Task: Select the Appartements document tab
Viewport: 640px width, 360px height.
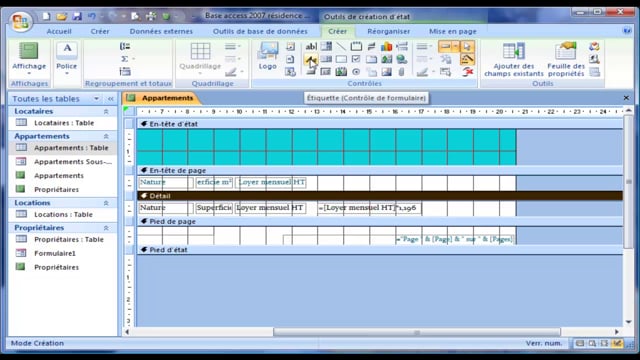Action: click(x=162, y=98)
